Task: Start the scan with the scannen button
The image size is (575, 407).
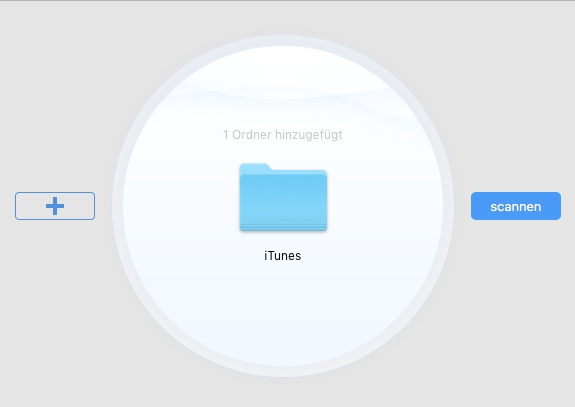Action: [516, 206]
